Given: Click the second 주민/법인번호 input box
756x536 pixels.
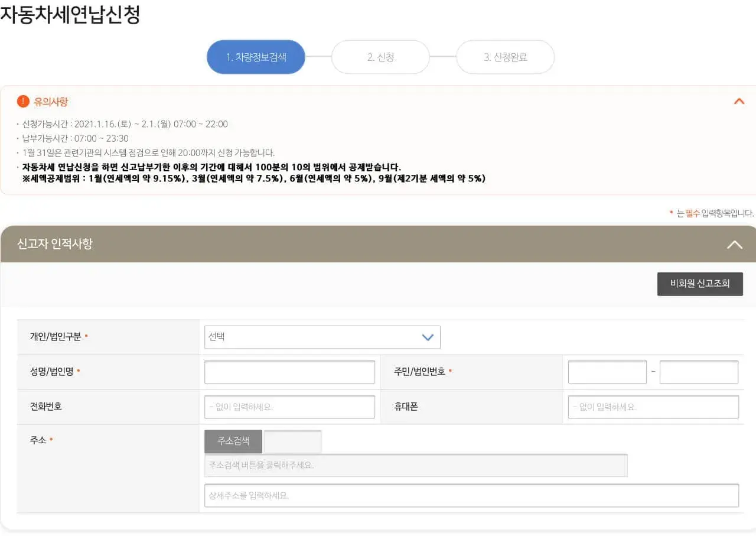Looking at the screenshot, I should click(699, 372).
